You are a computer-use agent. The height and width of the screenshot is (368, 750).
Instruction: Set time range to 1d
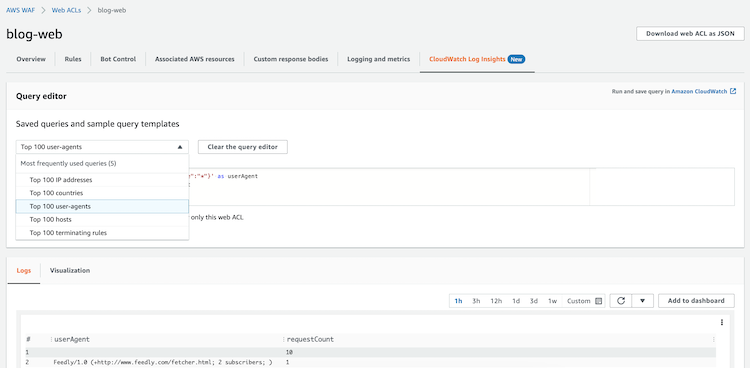[516, 301]
